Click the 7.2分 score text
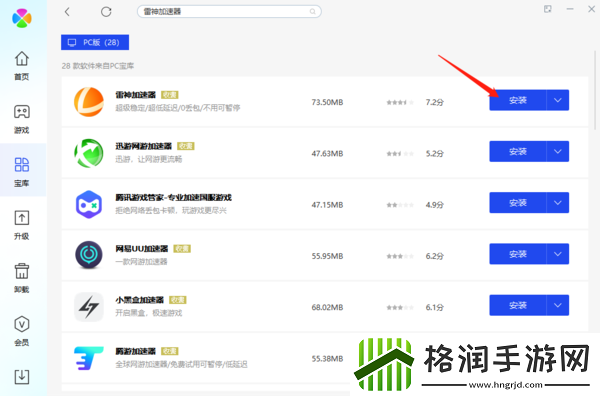 coord(435,102)
